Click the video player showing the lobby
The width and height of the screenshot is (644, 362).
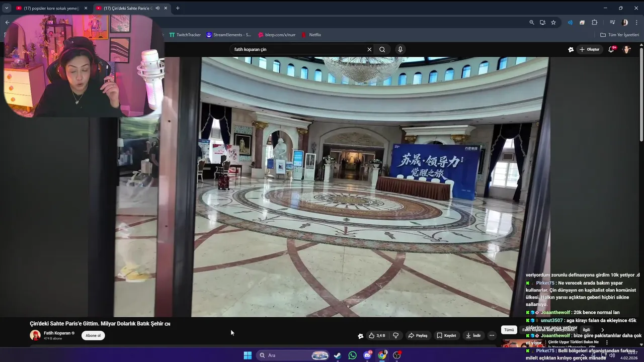pos(332,187)
